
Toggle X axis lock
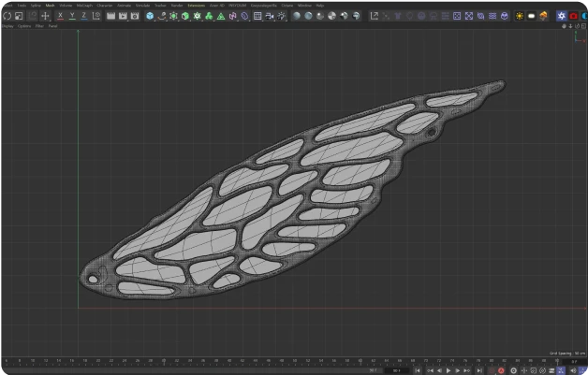coord(60,16)
